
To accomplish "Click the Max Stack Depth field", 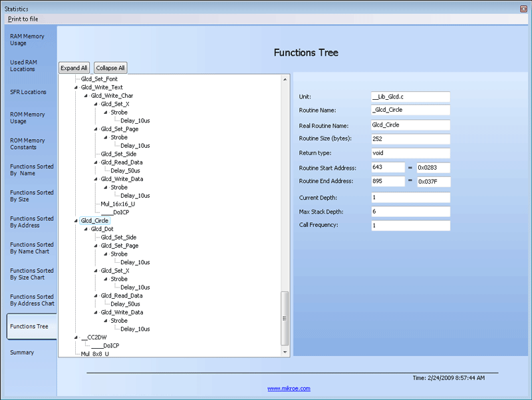I will (x=411, y=212).
